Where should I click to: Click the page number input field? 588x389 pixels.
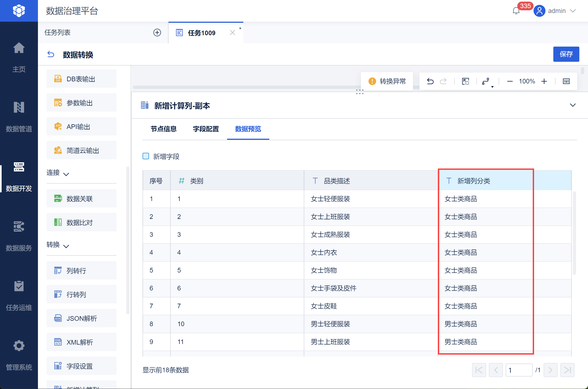pyautogui.click(x=519, y=370)
